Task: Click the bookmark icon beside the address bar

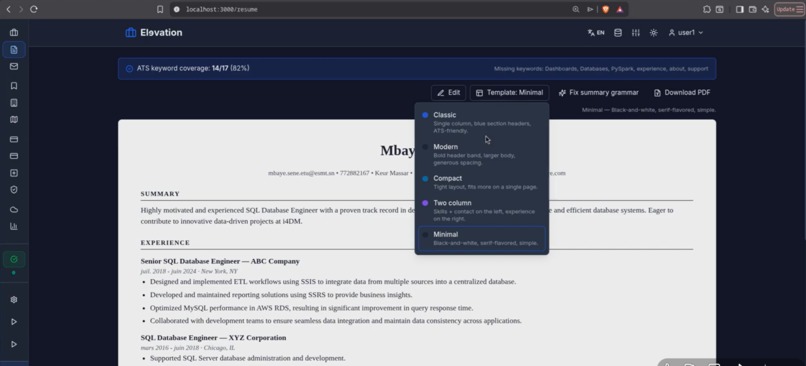Action: tap(160, 9)
